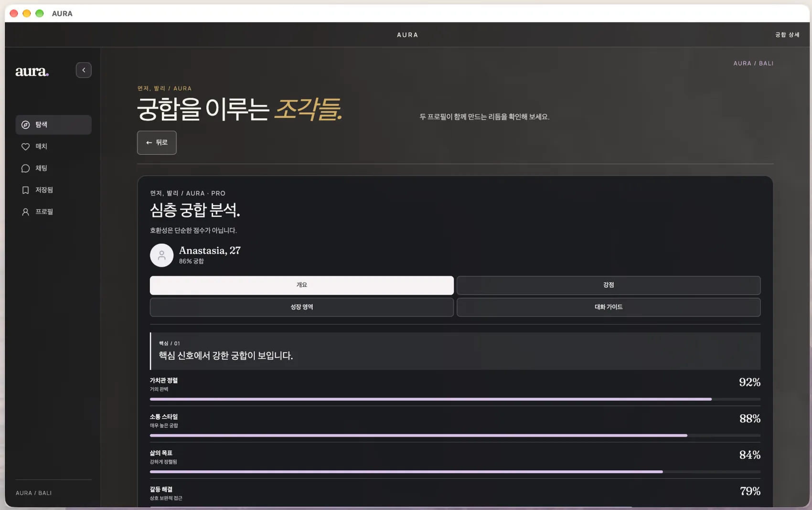Switch to the 개요 tab

coord(302,285)
